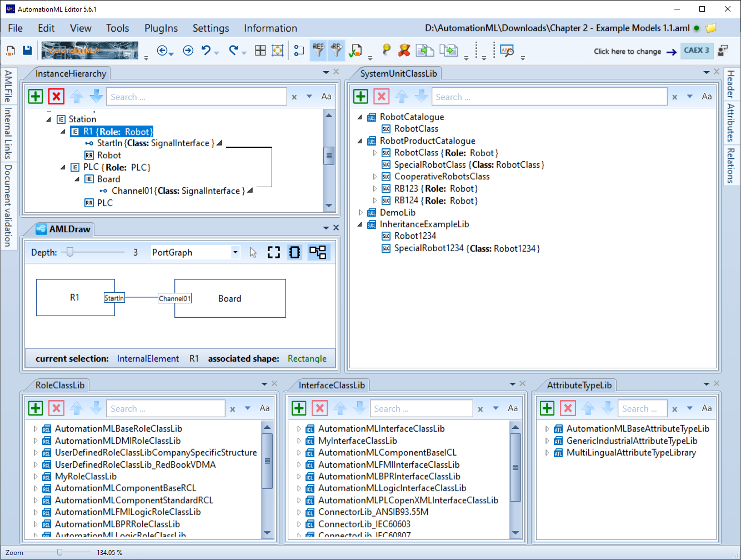Add element in SystemUnitClassLib with green plus
741x560 pixels.
tap(361, 96)
